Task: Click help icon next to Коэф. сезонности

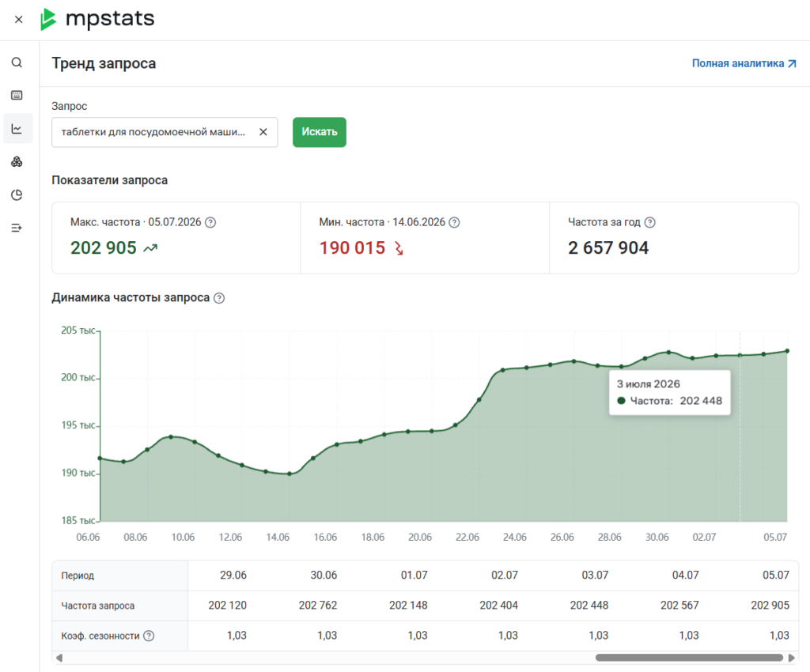Action: (149, 636)
